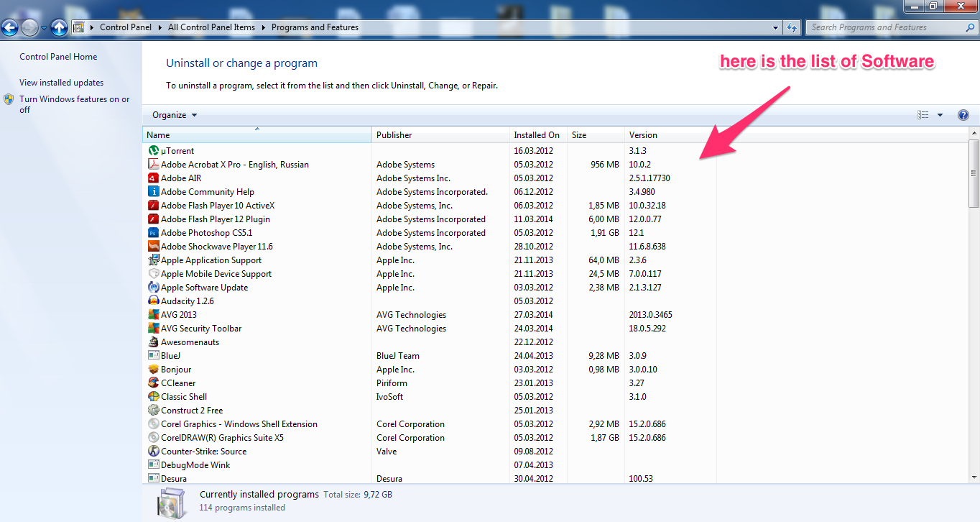The image size is (980, 522).
Task: Click the µTorrent program icon
Action: pyautogui.click(x=153, y=151)
